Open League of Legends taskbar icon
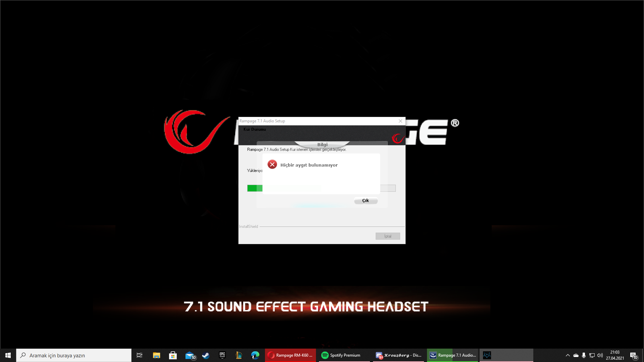 pos(238,355)
